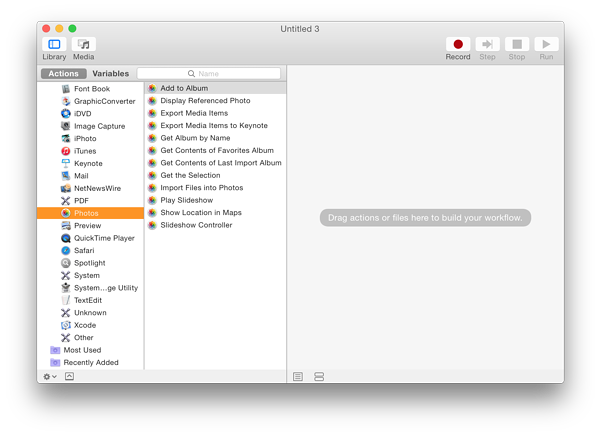Select iPhoto in the library list

coord(90,138)
